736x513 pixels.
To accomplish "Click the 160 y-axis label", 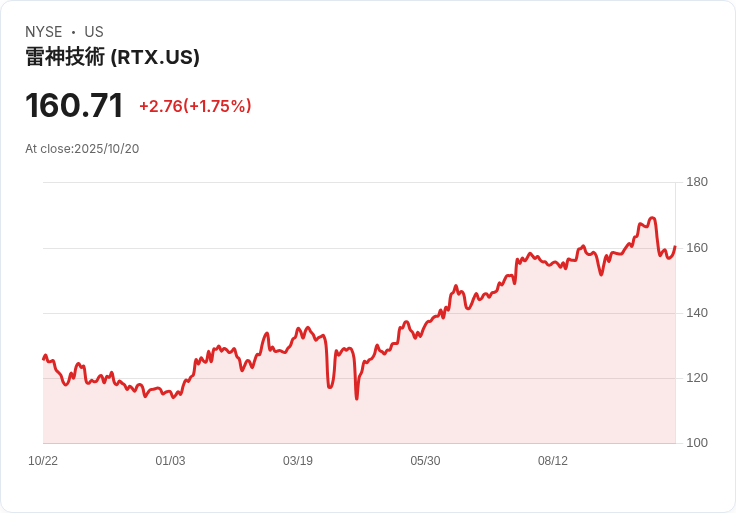I will pyautogui.click(x=697, y=248).
